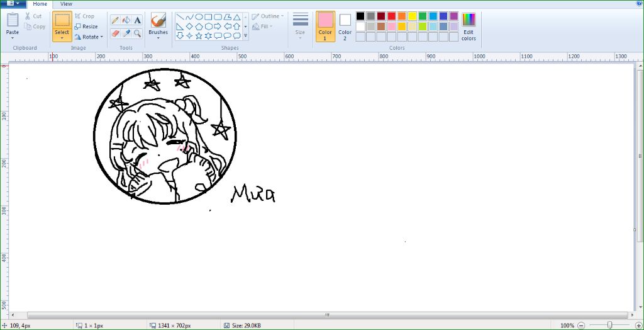Open the Rotate dropdown
This screenshot has width=644, height=330.
[x=89, y=37]
